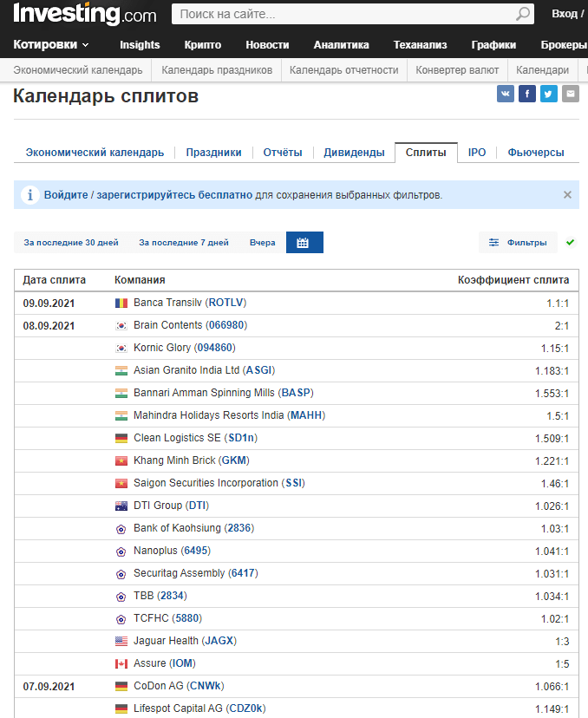588x718 pixels.
Task: Share page via Twitter icon
Action: [x=549, y=94]
